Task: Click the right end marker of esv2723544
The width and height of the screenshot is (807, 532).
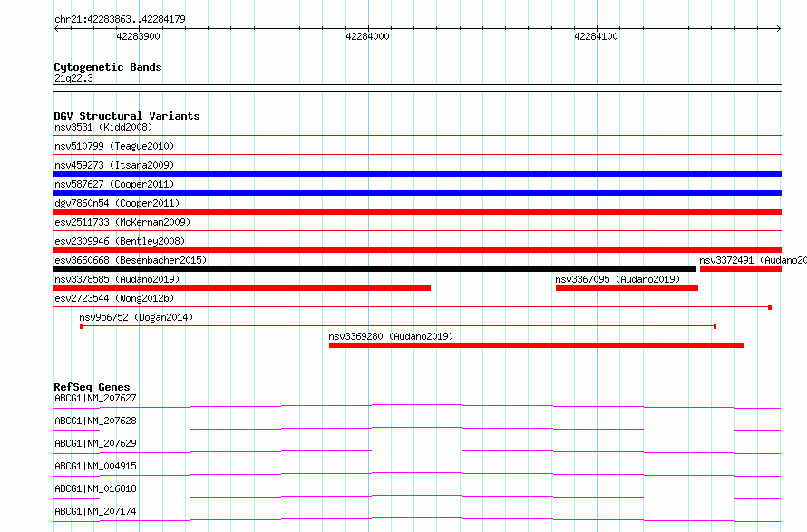Action: pos(770,307)
